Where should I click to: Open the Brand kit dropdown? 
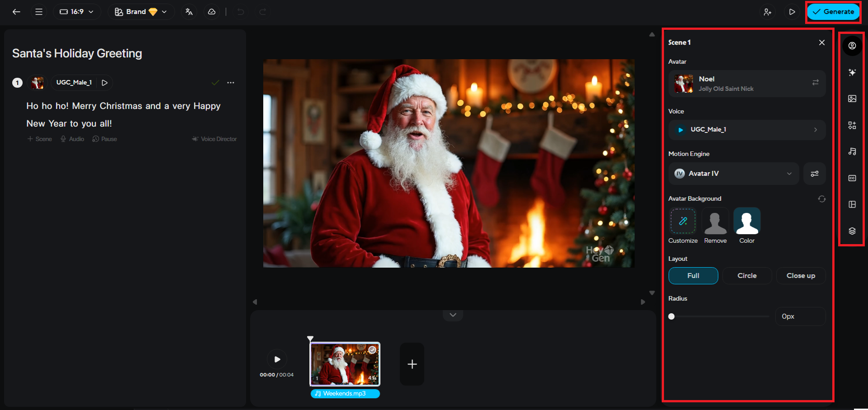[141, 12]
